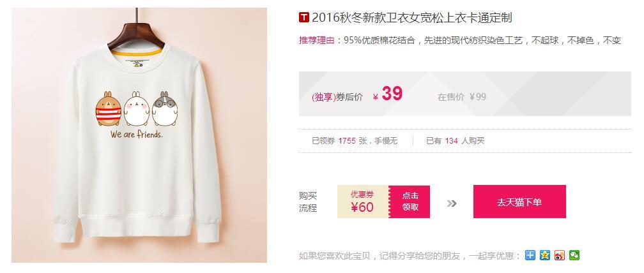Click the red Tmall T icon by the title
The height and width of the screenshot is (273, 644).
[303, 18]
